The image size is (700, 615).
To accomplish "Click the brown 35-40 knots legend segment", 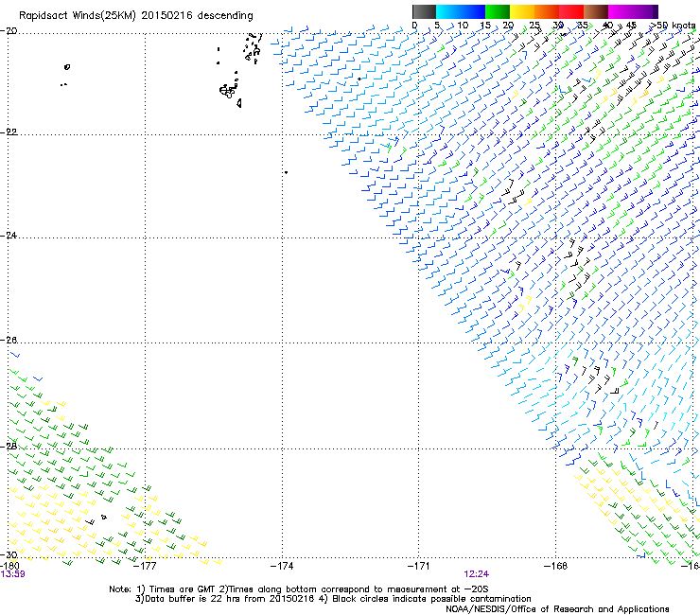I will [596, 11].
